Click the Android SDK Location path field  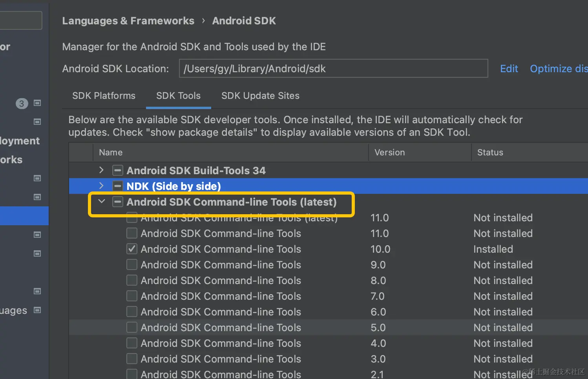[334, 69]
